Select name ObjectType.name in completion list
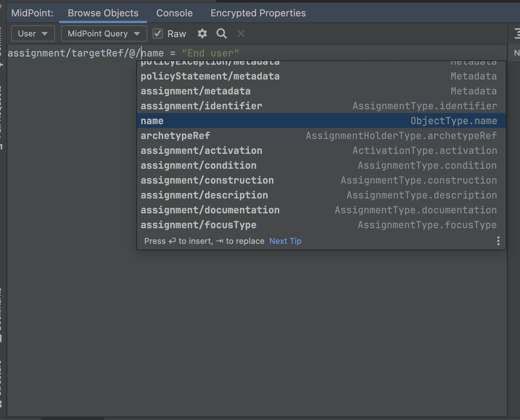The height and width of the screenshot is (420, 520). point(260,120)
